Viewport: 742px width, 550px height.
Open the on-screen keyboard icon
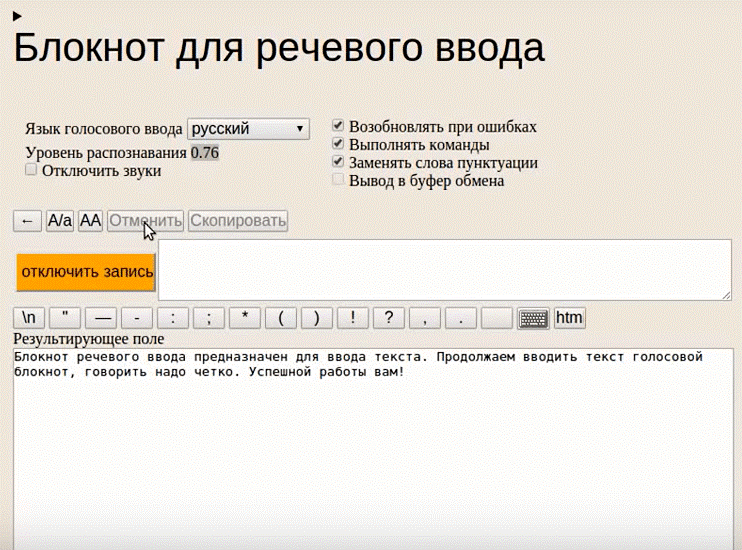coord(533,318)
